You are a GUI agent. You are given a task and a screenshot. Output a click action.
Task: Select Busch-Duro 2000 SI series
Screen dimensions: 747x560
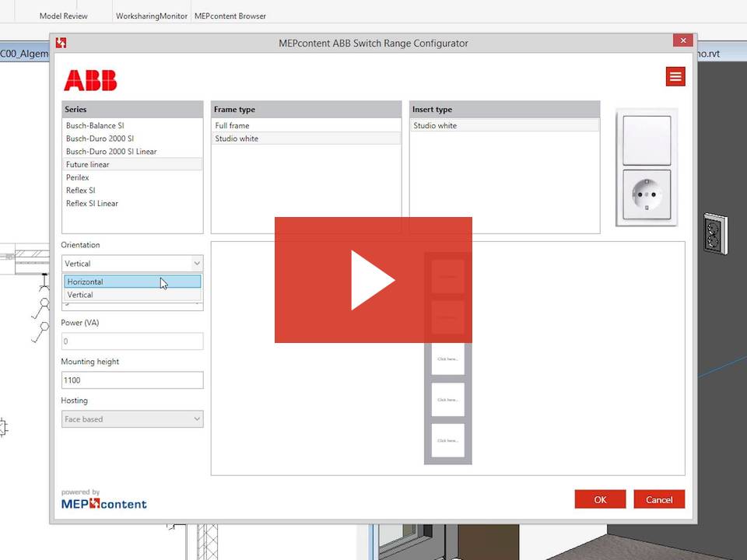click(x=132, y=138)
